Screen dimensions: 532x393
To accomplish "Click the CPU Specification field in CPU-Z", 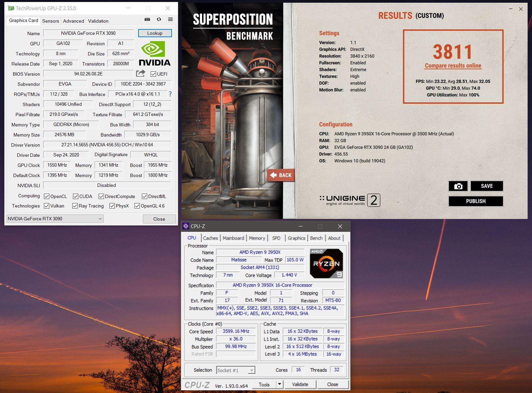I will tap(280, 285).
